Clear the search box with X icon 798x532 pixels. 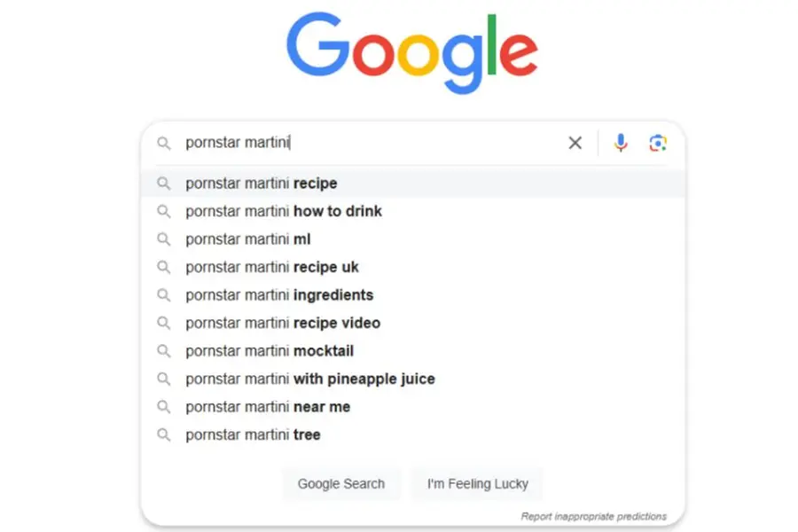click(x=575, y=143)
